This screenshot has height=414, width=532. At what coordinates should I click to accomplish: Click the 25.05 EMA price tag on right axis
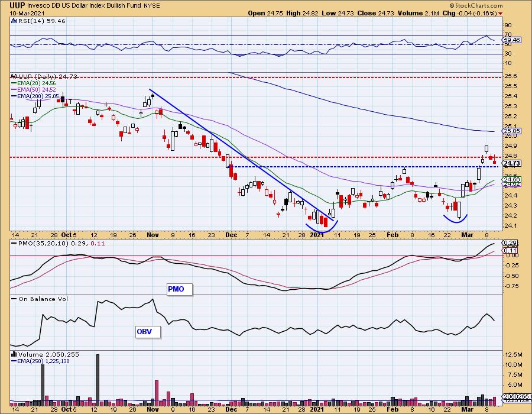click(512, 131)
